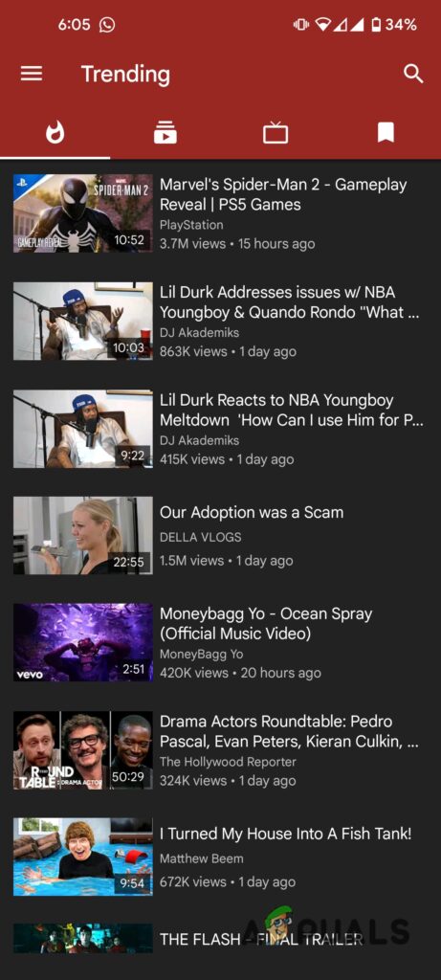Open the hamburger navigation menu
This screenshot has height=980, width=441.
point(32,74)
